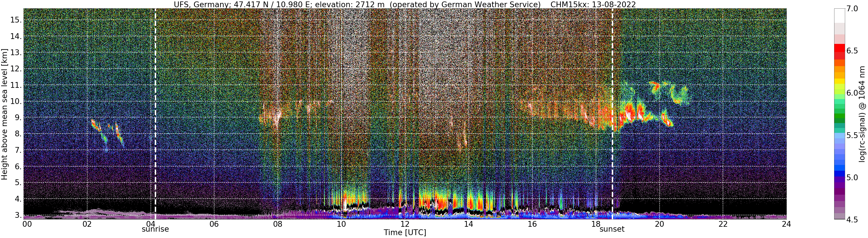
Task: Click the time axis tick "12"
Action: point(405,224)
